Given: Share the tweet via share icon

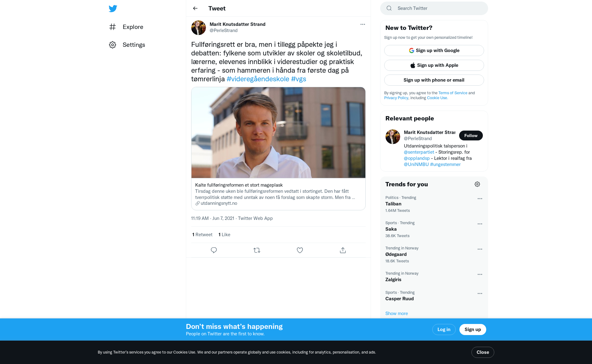Looking at the screenshot, I should point(343,250).
